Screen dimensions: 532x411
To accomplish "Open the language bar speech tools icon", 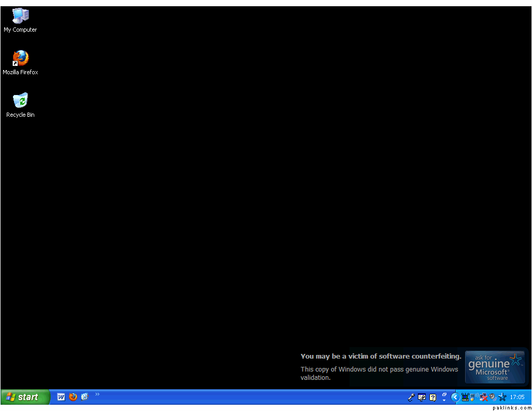I will (422, 398).
